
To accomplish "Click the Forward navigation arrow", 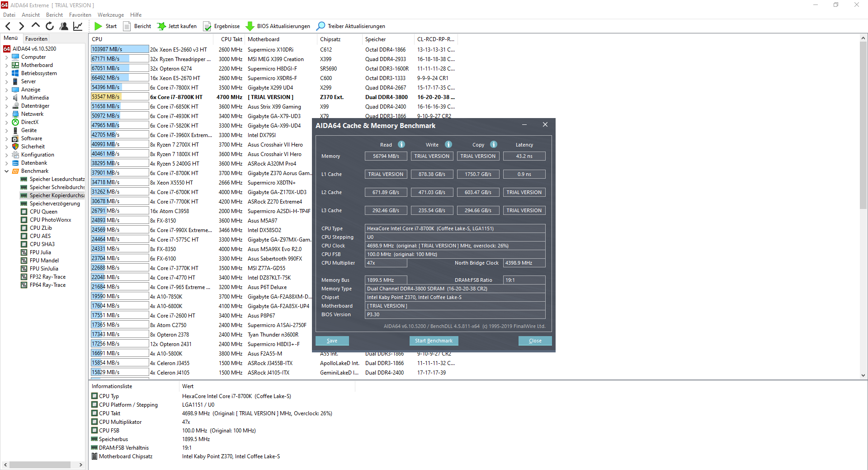I will coord(21,26).
